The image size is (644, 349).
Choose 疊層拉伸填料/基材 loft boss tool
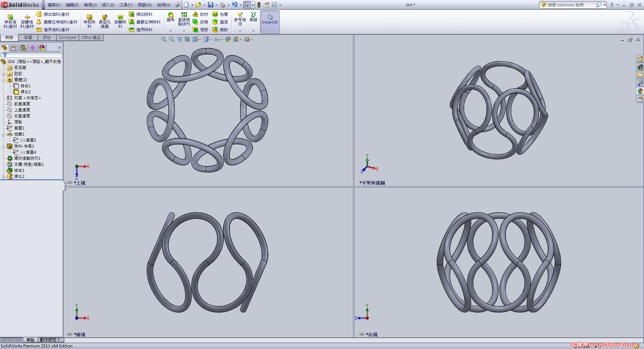click(x=57, y=22)
